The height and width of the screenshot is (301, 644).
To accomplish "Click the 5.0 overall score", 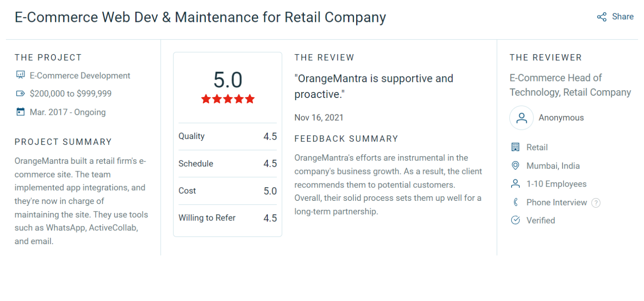I will pyautogui.click(x=227, y=80).
